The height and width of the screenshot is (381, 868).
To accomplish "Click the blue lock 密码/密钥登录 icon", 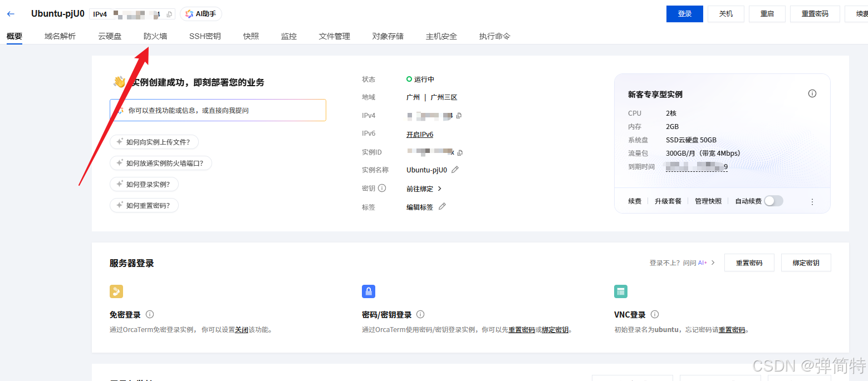I will 369,291.
